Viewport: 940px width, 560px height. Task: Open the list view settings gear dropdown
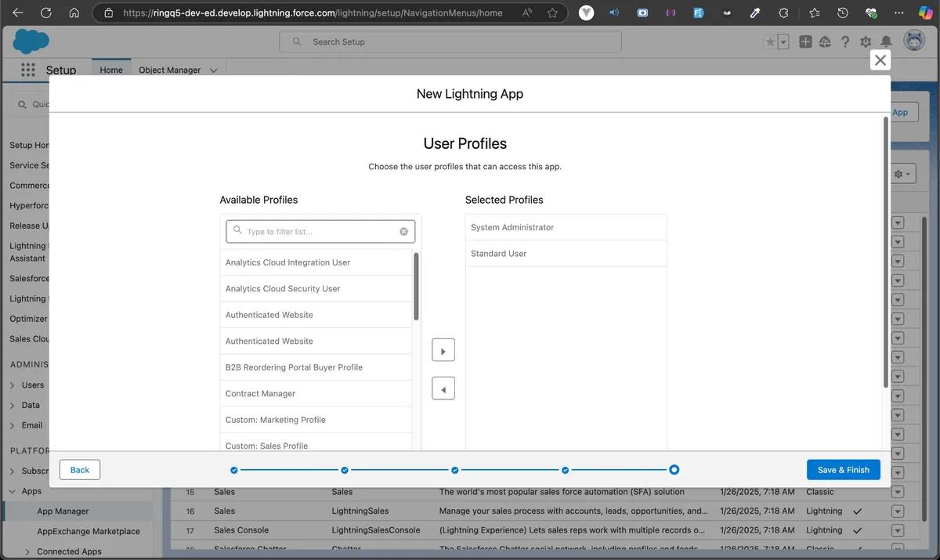click(x=903, y=174)
